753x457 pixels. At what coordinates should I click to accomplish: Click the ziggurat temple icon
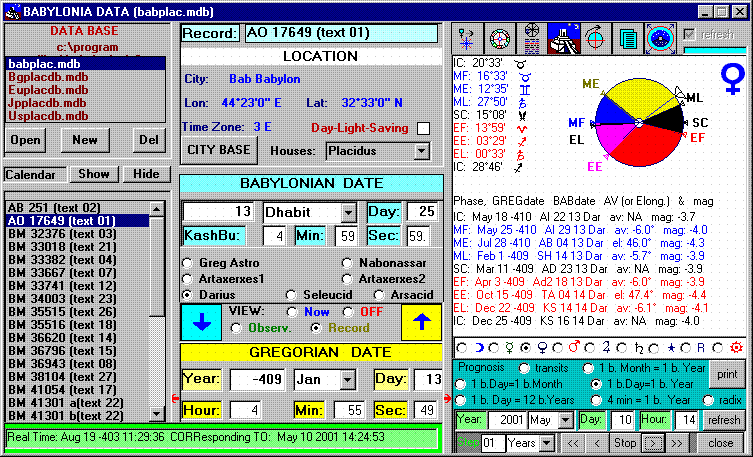(563, 38)
